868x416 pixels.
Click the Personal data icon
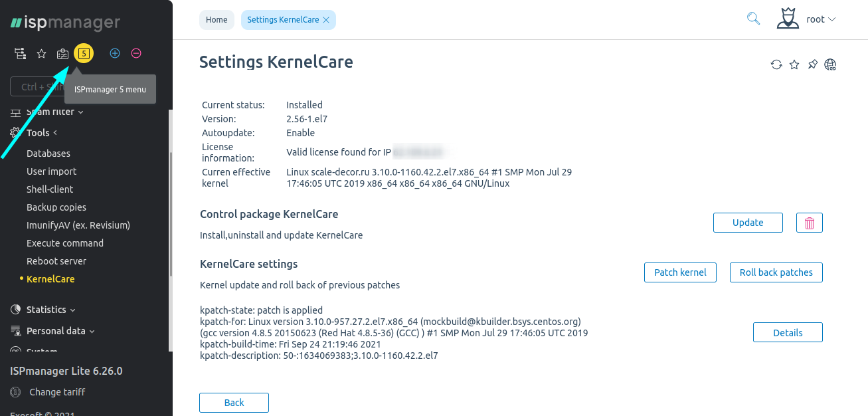(x=15, y=331)
